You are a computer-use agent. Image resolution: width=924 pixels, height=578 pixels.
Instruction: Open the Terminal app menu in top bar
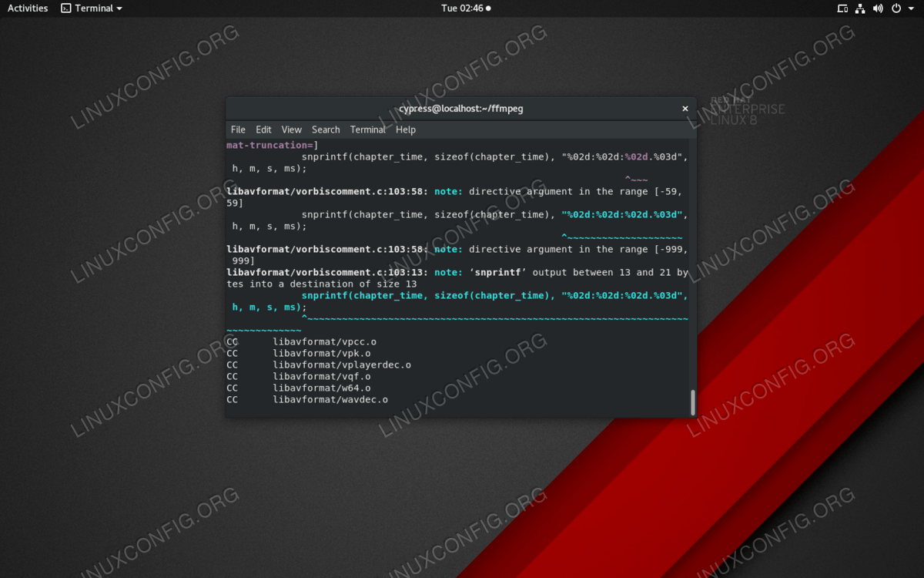92,8
